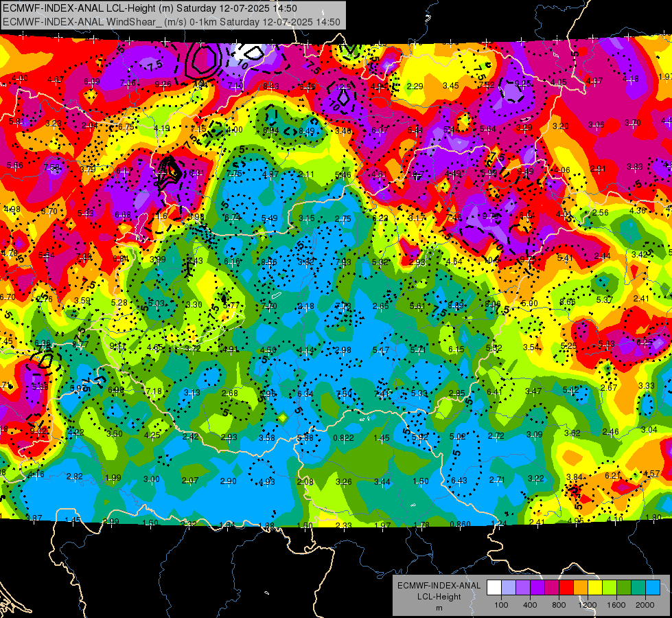Image resolution: width=672 pixels, height=618 pixels.
Task: Click the grid value 8.43
Action: point(271,87)
